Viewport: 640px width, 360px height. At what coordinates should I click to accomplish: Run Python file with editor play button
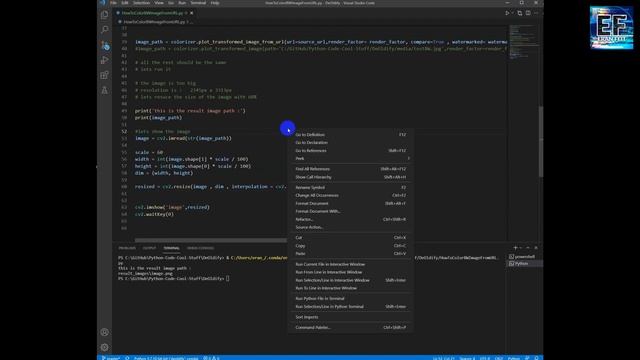pyautogui.click(x=507, y=13)
